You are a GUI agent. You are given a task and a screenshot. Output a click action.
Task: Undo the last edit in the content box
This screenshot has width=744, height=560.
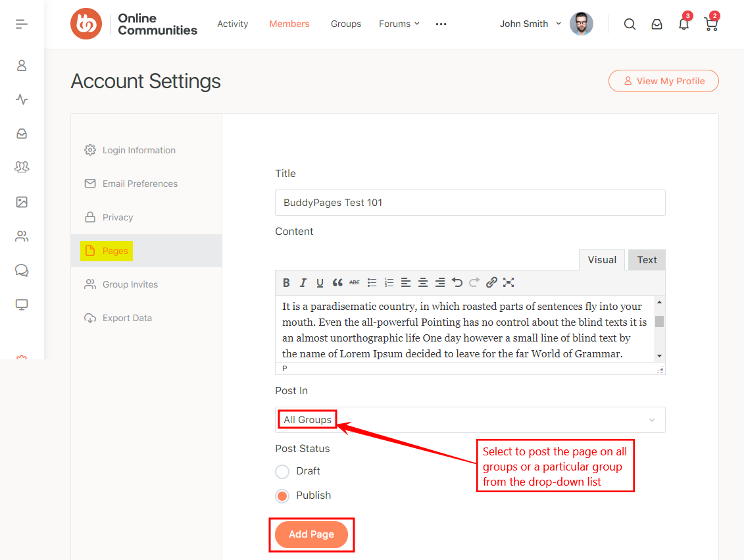point(457,282)
